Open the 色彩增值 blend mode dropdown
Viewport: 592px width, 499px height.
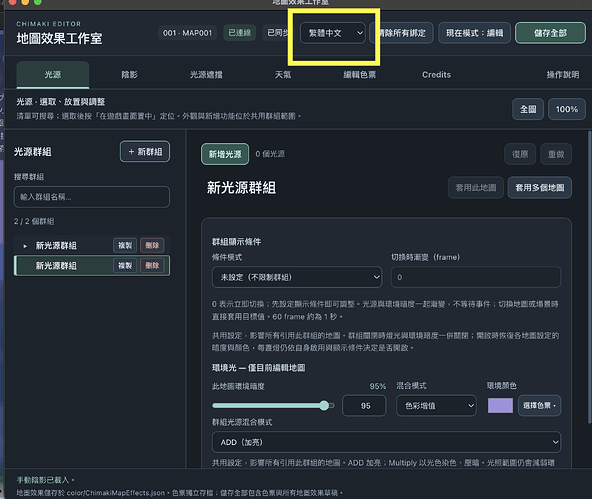click(x=436, y=406)
